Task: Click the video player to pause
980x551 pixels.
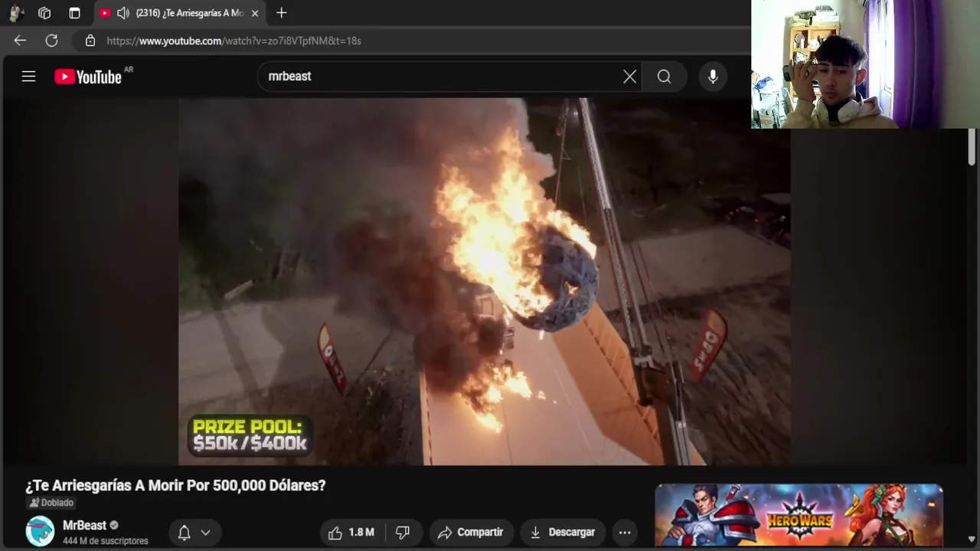Action: 485,282
